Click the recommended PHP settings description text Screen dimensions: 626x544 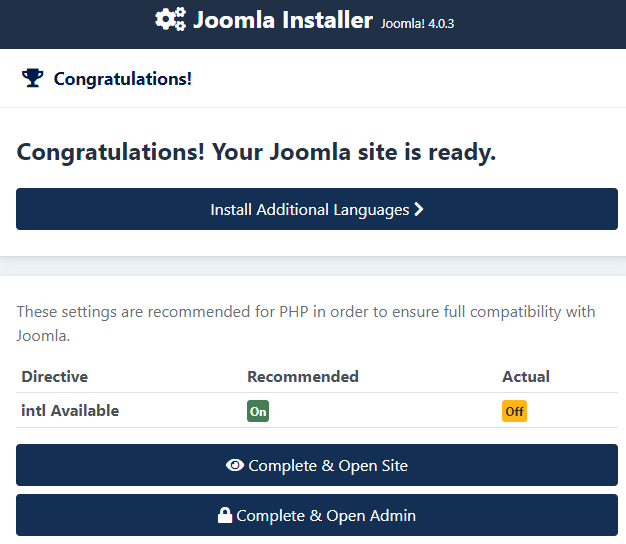point(306,324)
